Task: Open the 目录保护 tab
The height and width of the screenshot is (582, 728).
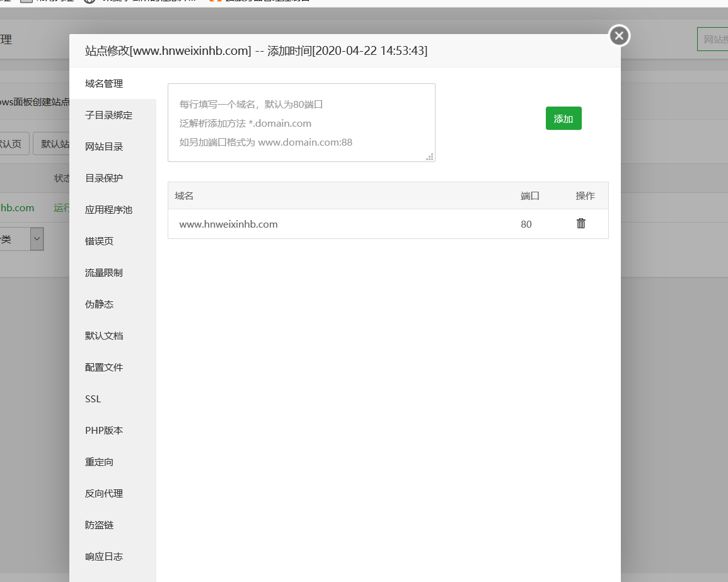Action: [113, 178]
